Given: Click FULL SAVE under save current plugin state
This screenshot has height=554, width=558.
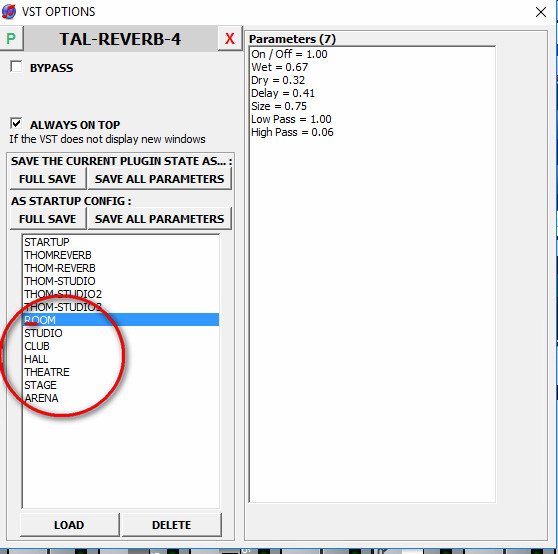Looking at the screenshot, I should click(48, 179).
